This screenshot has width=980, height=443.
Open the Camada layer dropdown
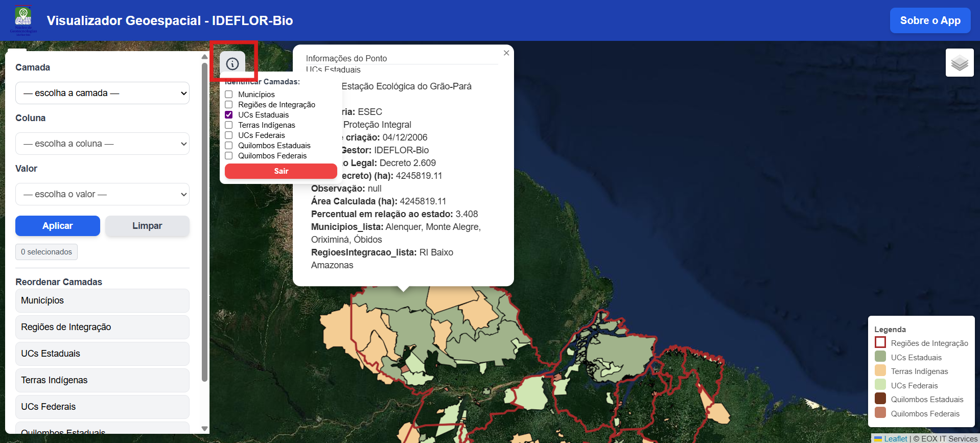pos(102,93)
